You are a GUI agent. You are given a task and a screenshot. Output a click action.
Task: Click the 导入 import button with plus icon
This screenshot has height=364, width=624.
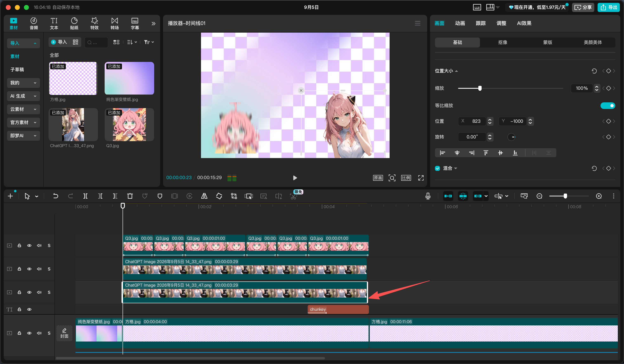tap(59, 42)
